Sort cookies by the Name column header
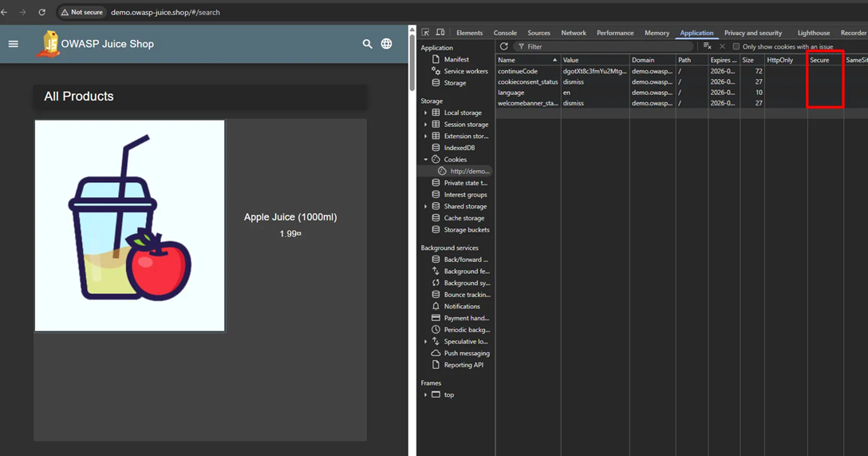The image size is (868, 456). point(528,60)
